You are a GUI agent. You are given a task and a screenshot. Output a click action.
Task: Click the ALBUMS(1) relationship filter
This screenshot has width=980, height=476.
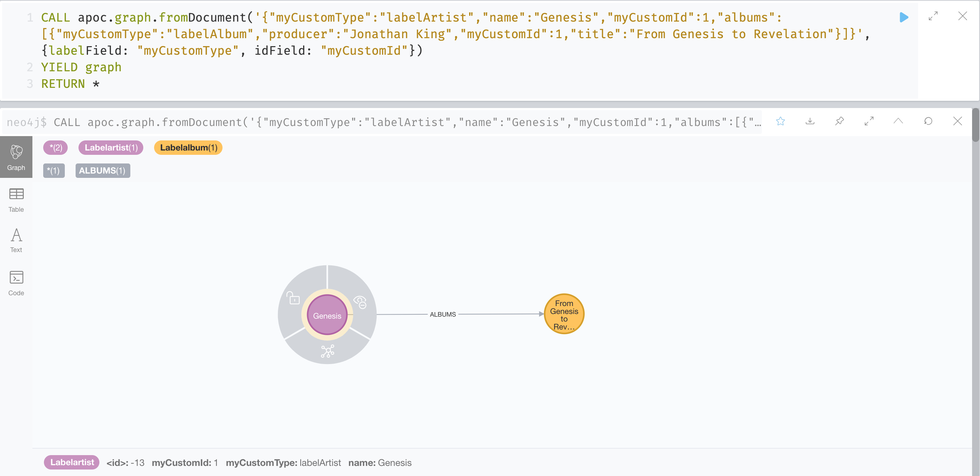tap(102, 171)
